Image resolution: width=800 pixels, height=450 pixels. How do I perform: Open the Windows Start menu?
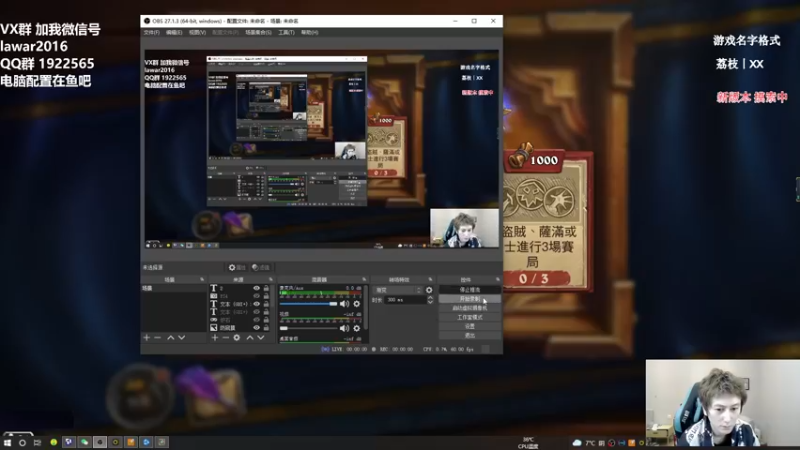(x=7, y=442)
